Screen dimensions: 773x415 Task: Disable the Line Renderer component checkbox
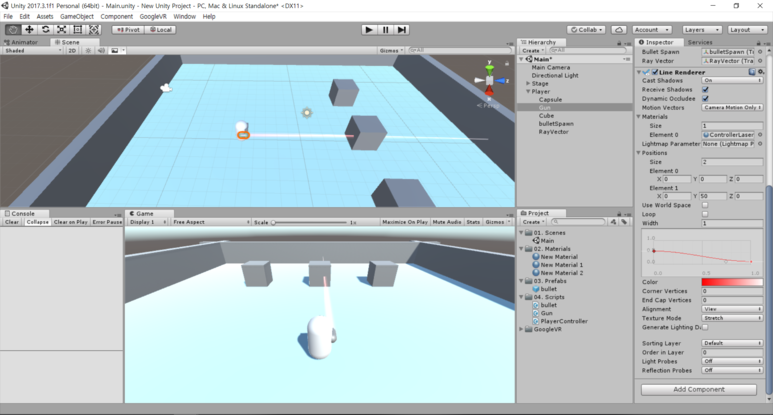[655, 72]
